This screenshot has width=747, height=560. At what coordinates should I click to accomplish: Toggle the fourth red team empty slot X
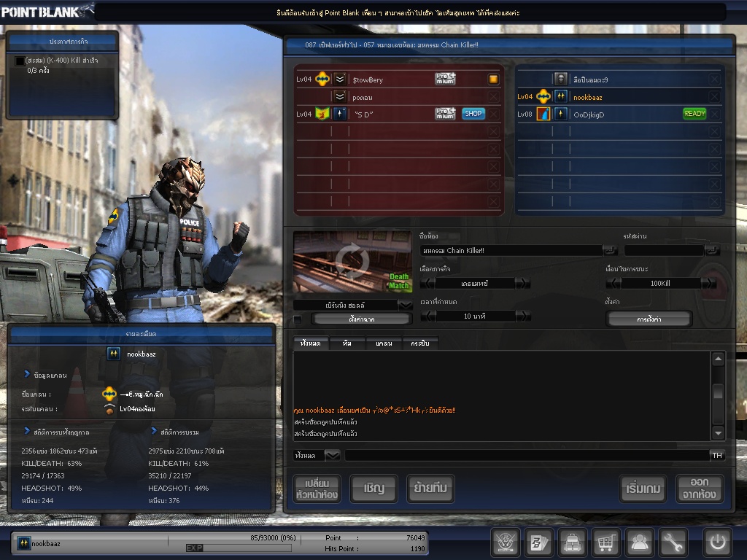494,132
